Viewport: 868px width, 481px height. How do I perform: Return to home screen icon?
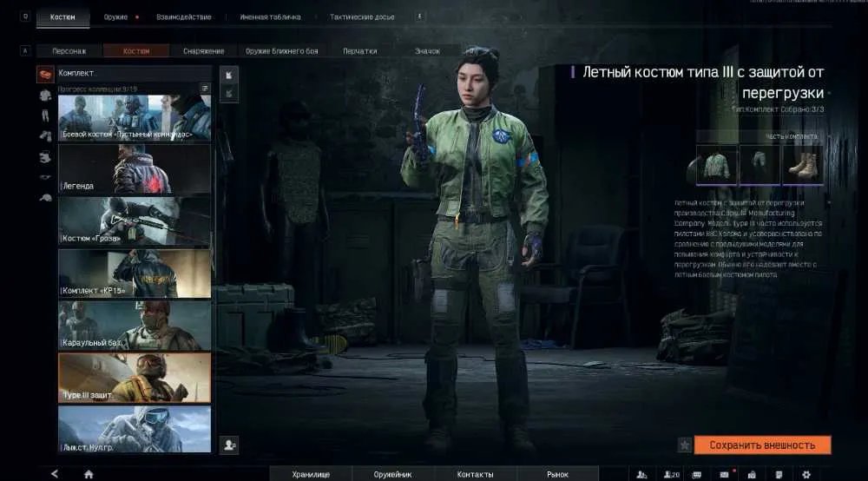click(89, 474)
